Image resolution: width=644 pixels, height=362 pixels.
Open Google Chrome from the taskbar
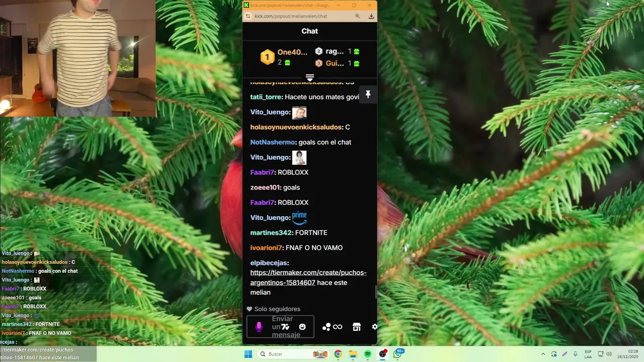pos(338,354)
